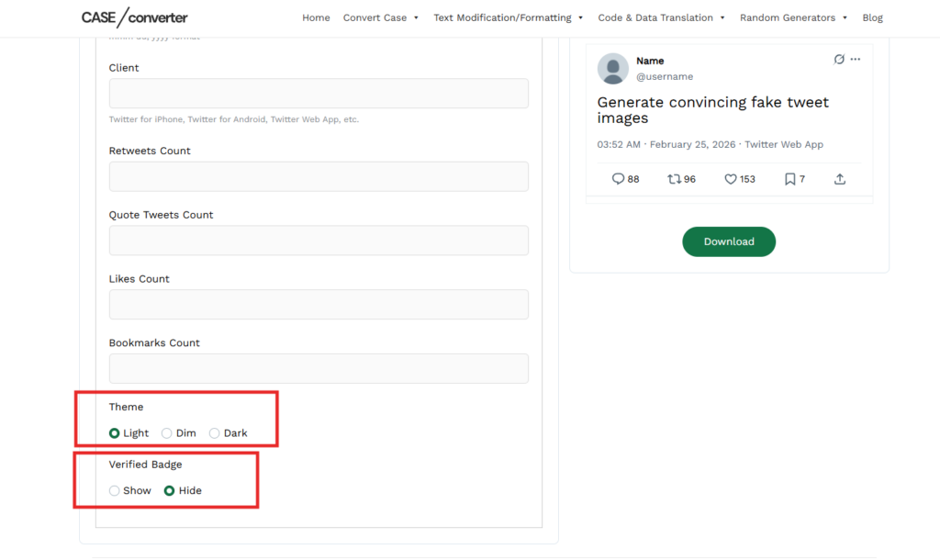Click the 'Twitter Web App' client text in preview
This screenshot has height=560, width=940.
click(784, 144)
